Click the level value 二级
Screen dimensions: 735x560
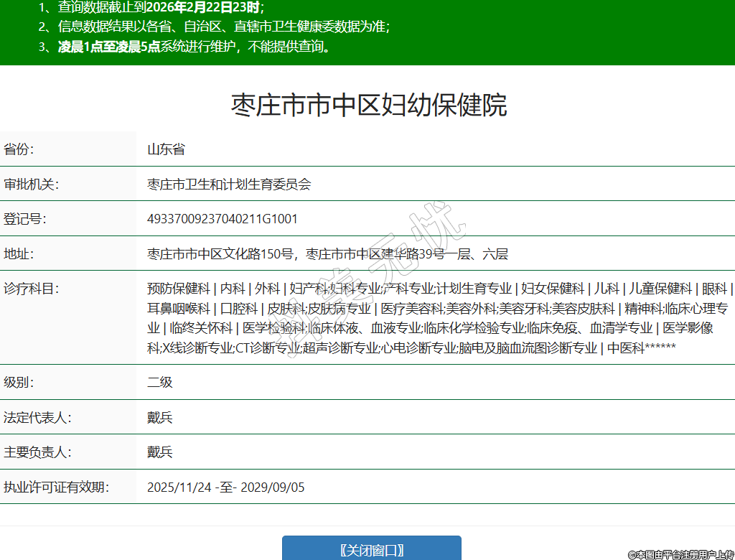click(159, 383)
